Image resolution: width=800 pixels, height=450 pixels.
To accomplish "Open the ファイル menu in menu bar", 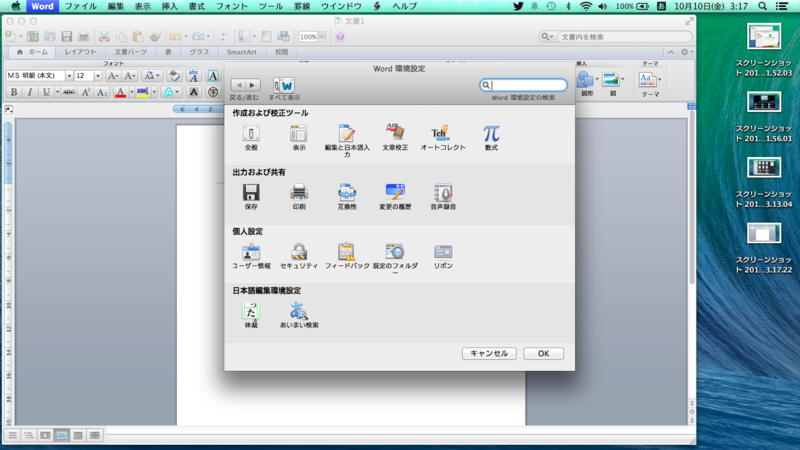I will [81, 6].
